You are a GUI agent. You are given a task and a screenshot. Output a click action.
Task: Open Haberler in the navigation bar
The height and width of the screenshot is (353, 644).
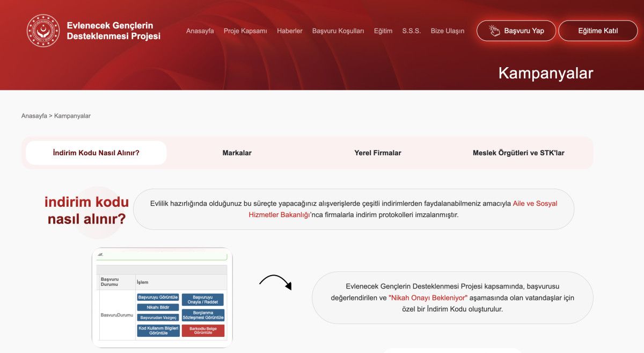(x=290, y=31)
